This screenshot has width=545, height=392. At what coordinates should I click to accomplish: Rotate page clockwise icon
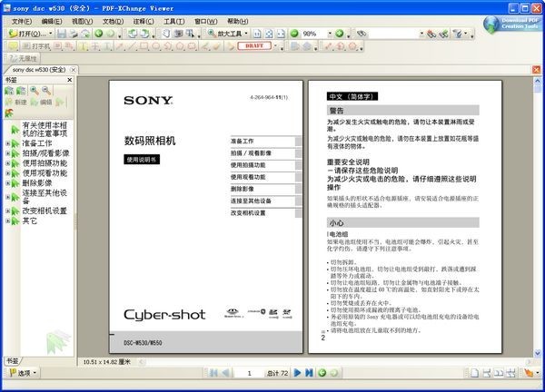coord(144,34)
